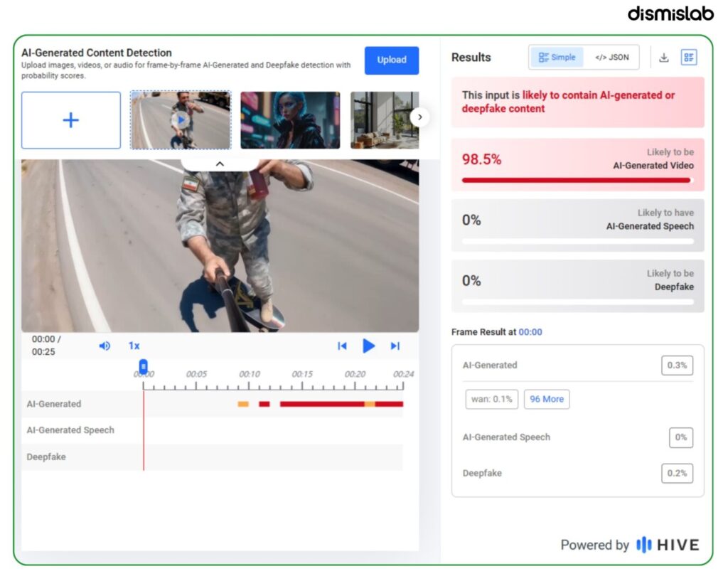Switch results to the Simple view
The image size is (728, 581).
tap(557, 57)
